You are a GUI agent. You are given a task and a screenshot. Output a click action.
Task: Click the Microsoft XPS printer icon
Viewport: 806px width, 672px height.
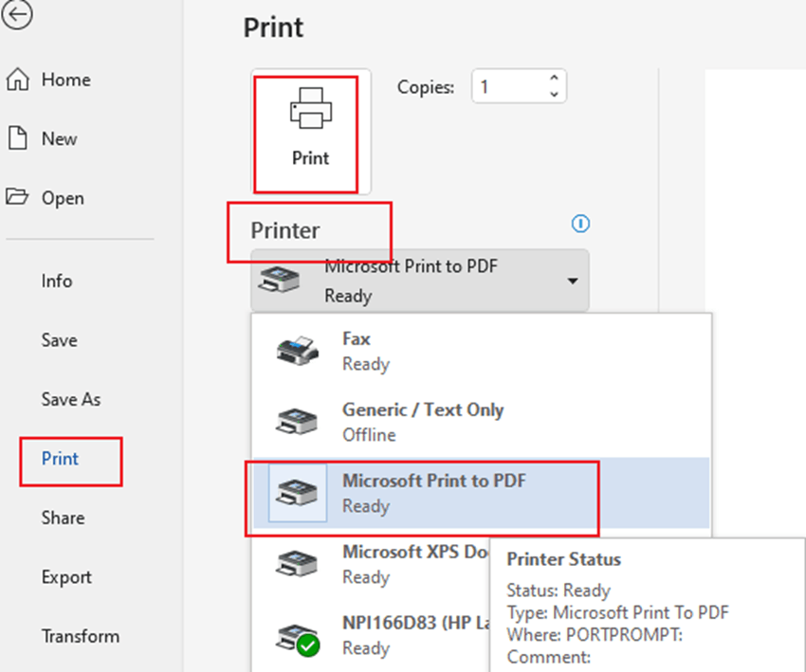pos(297,564)
